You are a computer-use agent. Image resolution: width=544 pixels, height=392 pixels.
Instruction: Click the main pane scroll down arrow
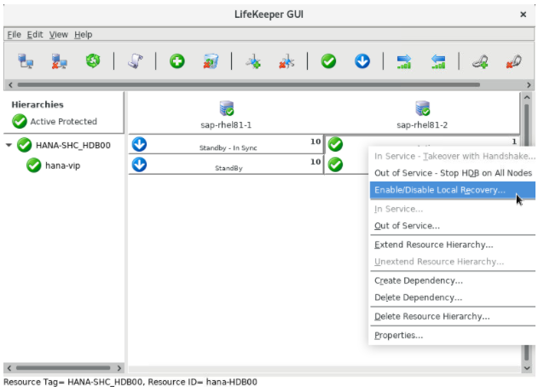point(527,368)
